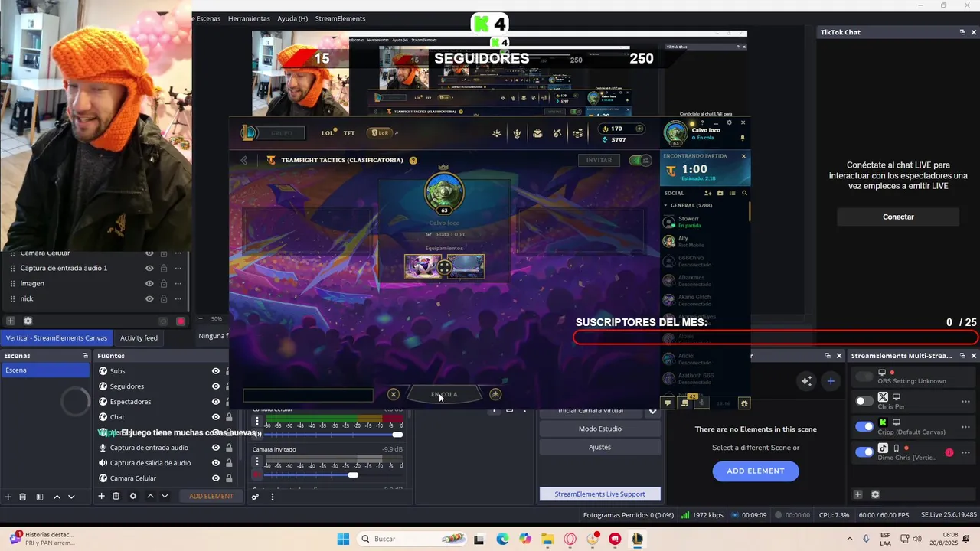The width and height of the screenshot is (980, 551).
Task: Select the Escena scene in Escenas list
Action: pos(45,370)
